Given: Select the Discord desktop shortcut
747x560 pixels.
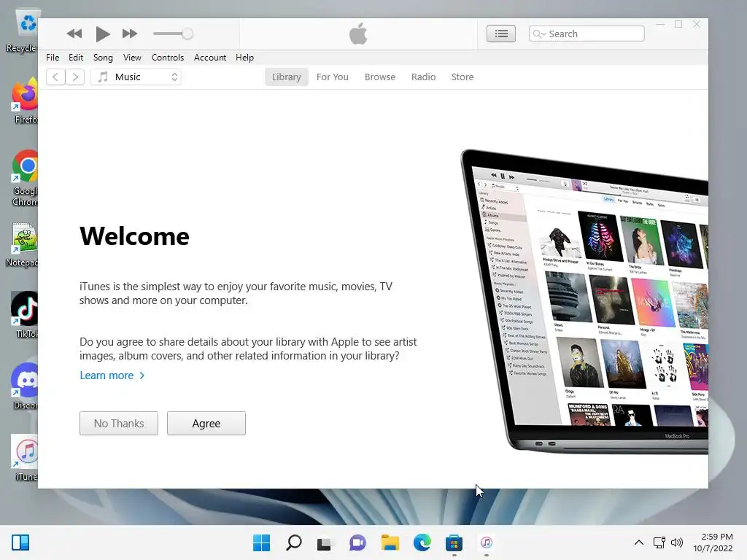Looking at the screenshot, I should coord(25,386).
